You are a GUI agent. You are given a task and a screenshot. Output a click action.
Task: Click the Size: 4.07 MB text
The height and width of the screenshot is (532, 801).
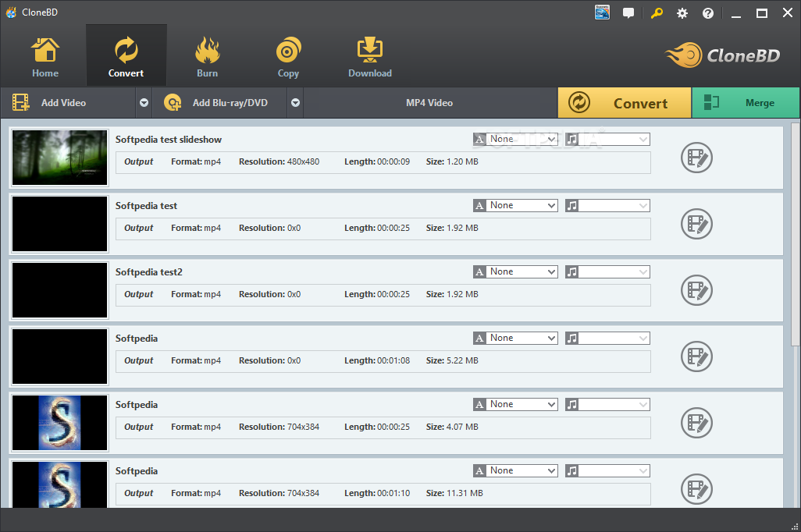[452, 427]
